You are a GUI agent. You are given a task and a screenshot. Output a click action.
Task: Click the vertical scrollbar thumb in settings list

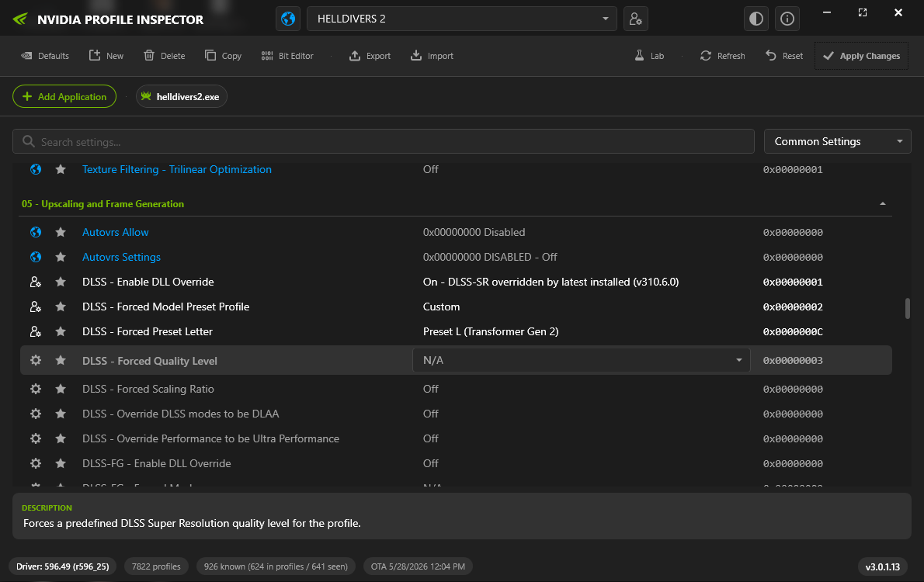[x=907, y=309]
